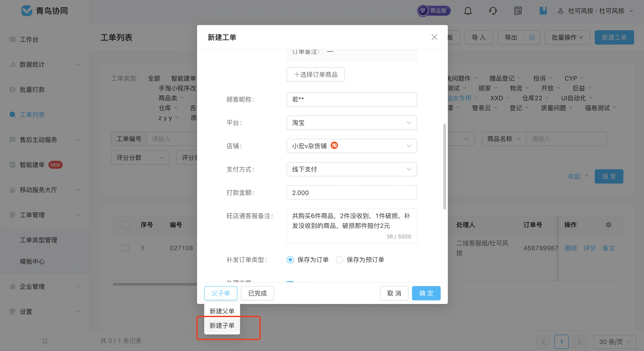Click the 导出 button
This screenshot has width=644, height=351.
511,38
